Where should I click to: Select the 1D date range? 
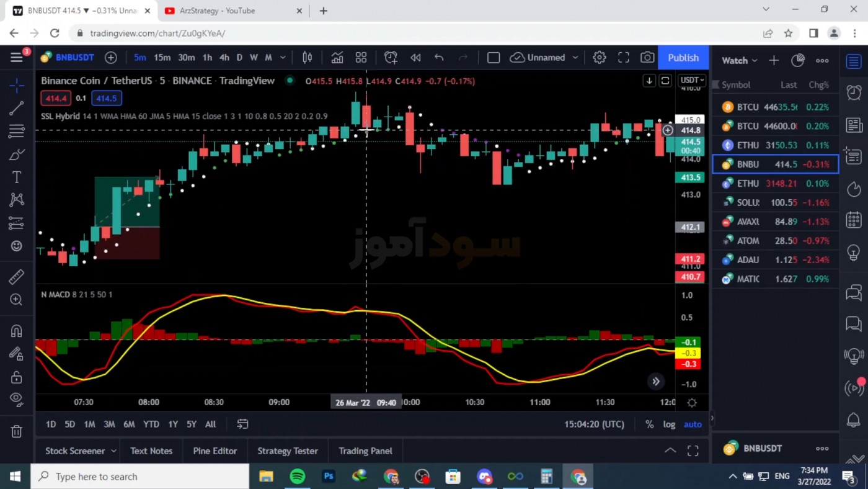(51, 424)
